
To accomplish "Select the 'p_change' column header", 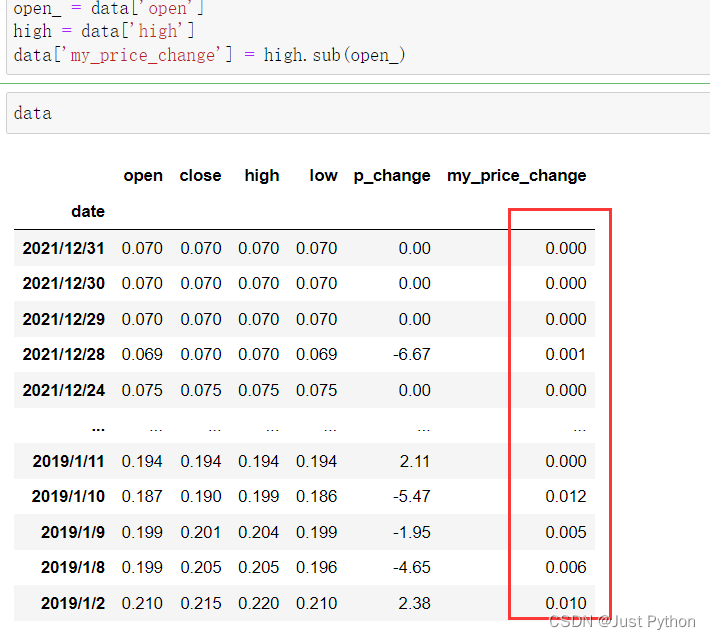I will [392, 175].
